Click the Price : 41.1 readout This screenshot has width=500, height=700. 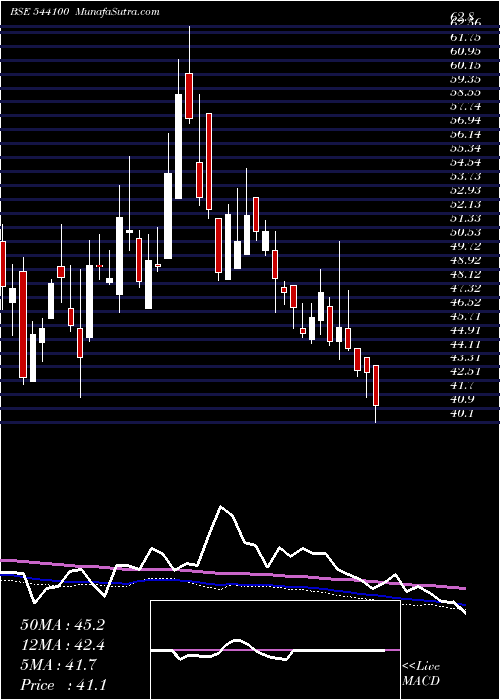(63, 684)
